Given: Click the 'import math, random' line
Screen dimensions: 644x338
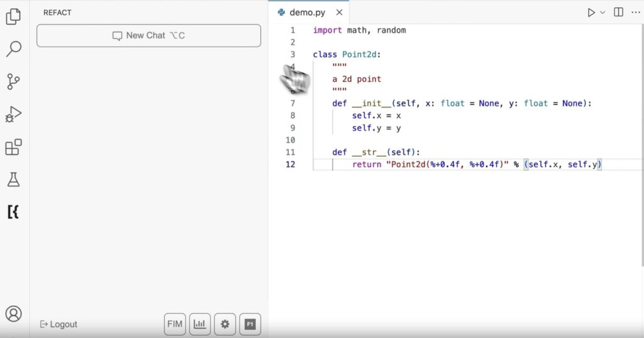Looking at the screenshot, I should [x=359, y=30].
